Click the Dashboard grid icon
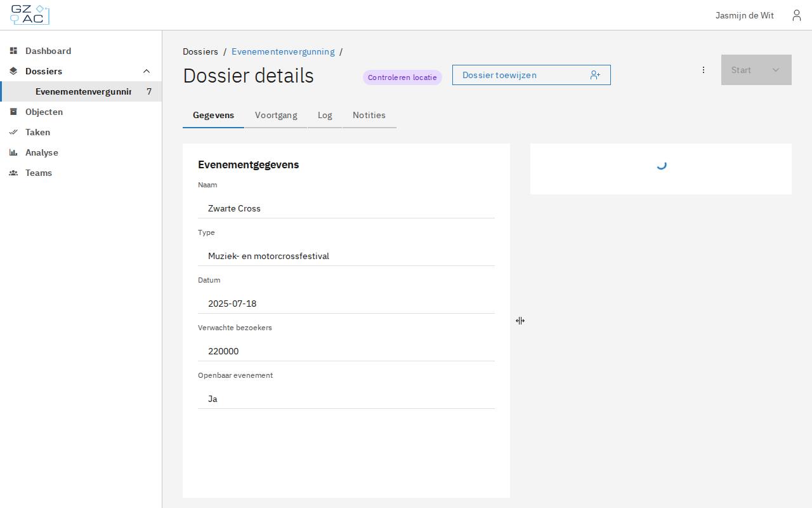This screenshot has width=812, height=508. pyautogui.click(x=13, y=51)
